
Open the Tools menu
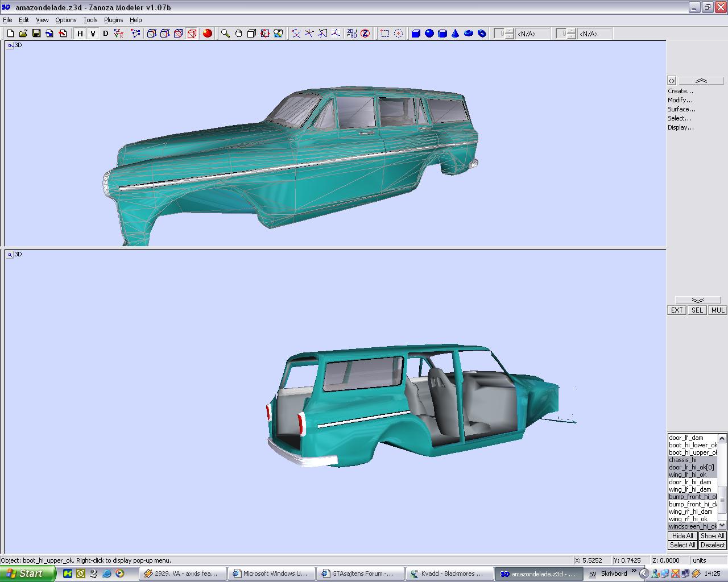pos(90,20)
